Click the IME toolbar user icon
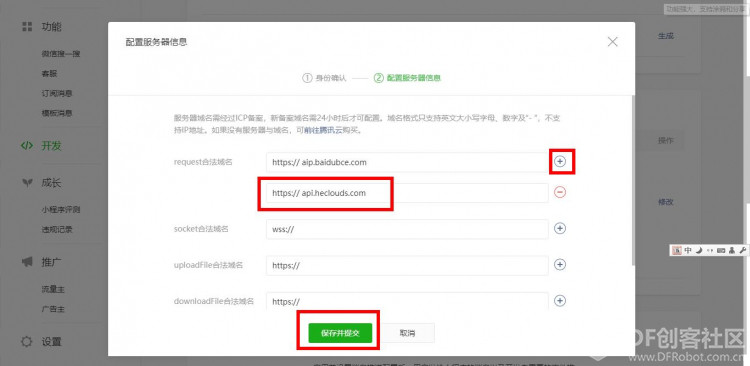The width and height of the screenshot is (750, 366). pyautogui.click(x=732, y=250)
